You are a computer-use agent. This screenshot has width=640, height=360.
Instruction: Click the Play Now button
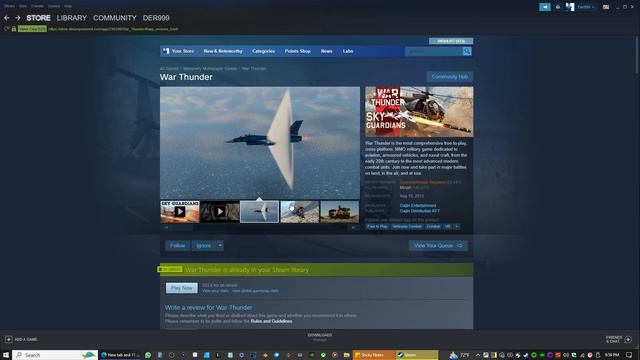[182, 288]
